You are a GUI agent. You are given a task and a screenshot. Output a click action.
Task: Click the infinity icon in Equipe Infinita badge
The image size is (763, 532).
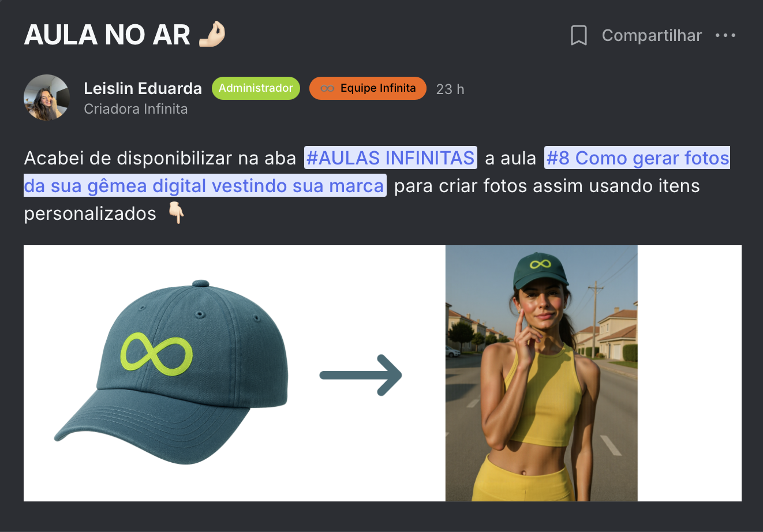coord(327,88)
